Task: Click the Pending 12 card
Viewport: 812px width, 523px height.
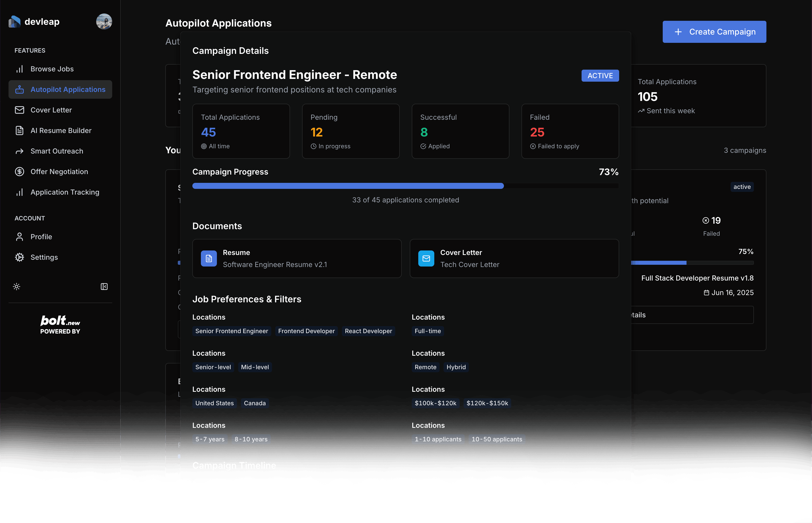Action: click(x=351, y=131)
